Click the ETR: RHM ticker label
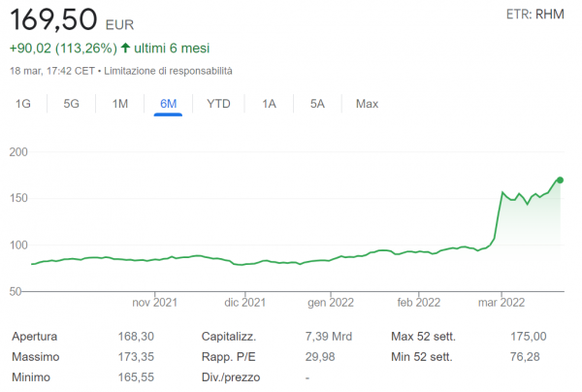 click(534, 15)
